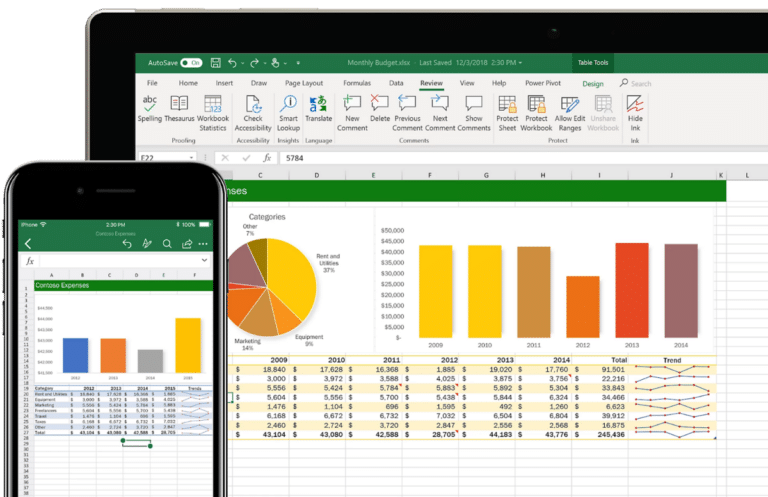Click the formula bar showing 5784
The height and width of the screenshot is (497, 768).
pyautogui.click(x=400, y=157)
